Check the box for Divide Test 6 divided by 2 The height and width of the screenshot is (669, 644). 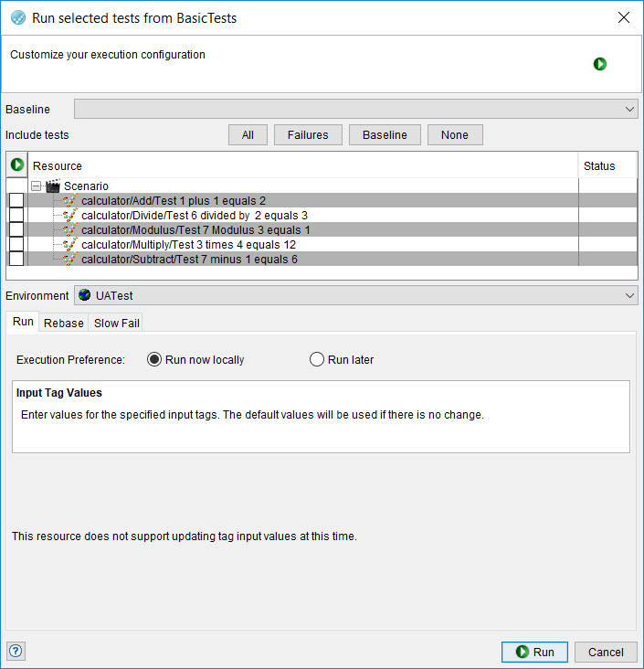(x=16, y=215)
